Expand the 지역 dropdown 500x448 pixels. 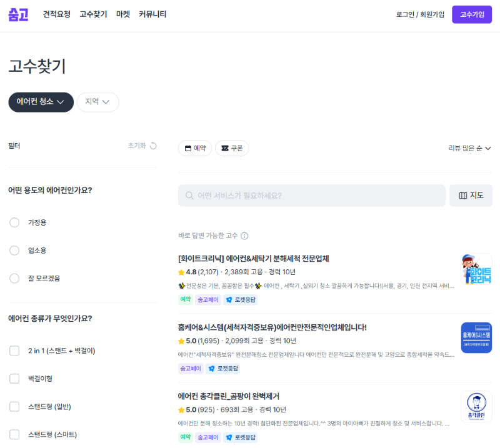pos(97,102)
